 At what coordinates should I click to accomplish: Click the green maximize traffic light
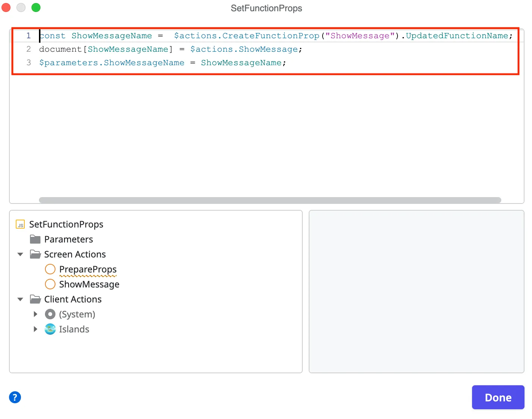(x=36, y=7)
